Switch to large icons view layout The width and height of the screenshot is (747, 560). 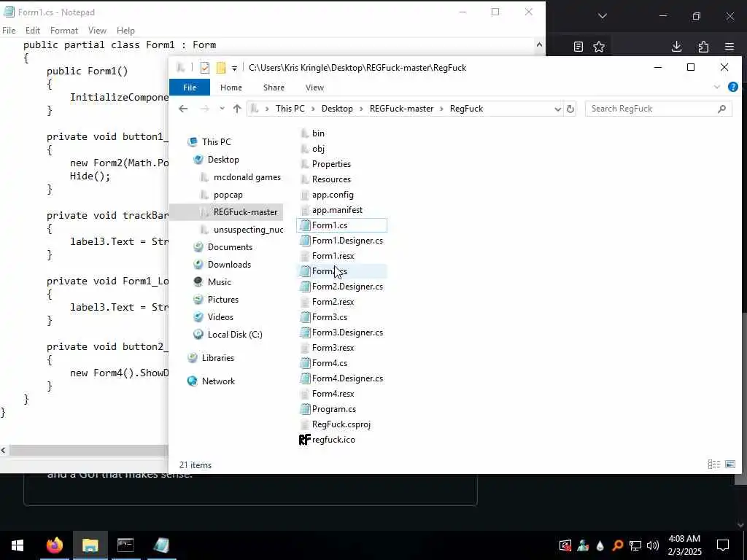pyautogui.click(x=729, y=464)
